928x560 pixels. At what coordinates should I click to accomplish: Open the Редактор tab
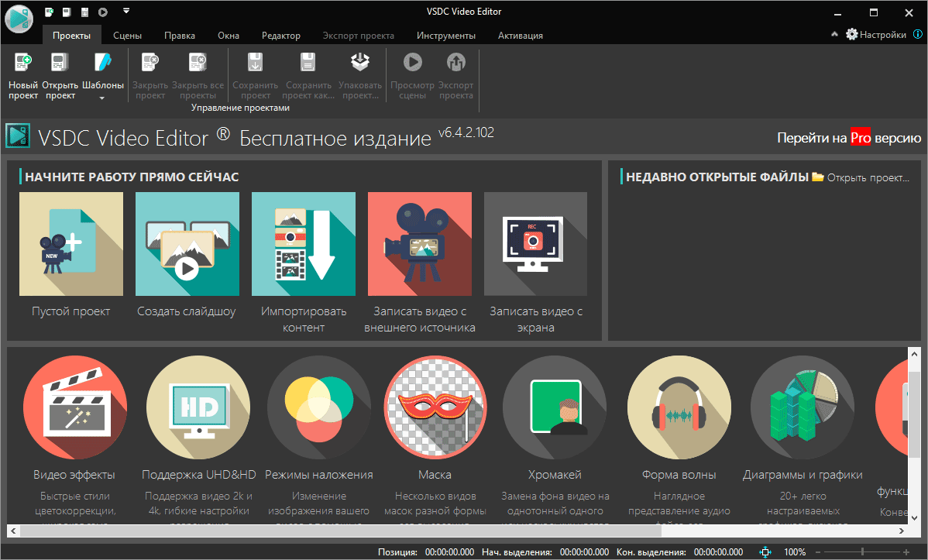[x=281, y=36]
